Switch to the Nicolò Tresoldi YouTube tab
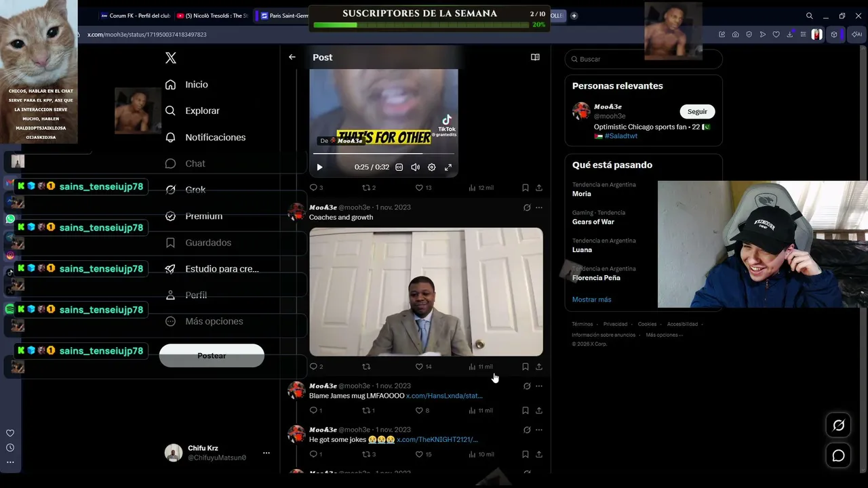868x488 pixels. [212, 16]
